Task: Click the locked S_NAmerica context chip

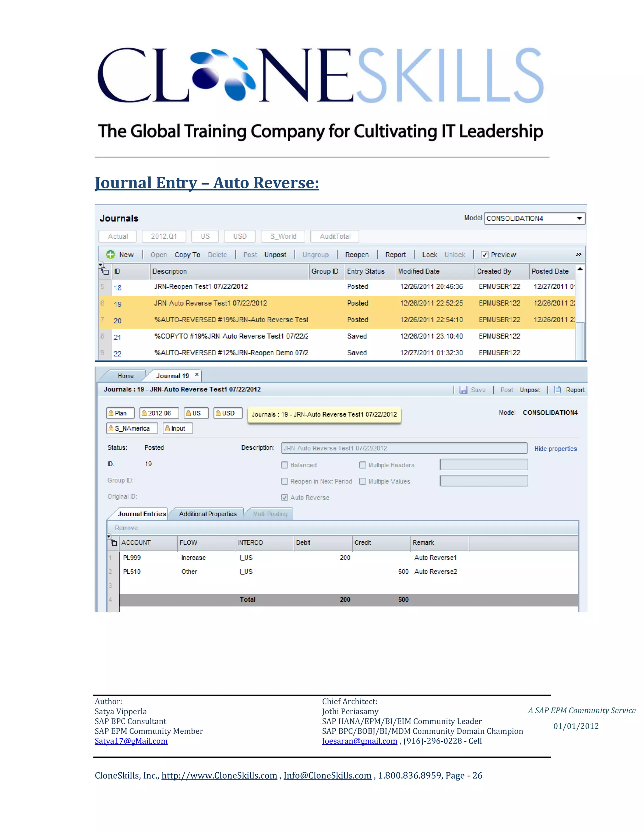Action: tap(132, 428)
